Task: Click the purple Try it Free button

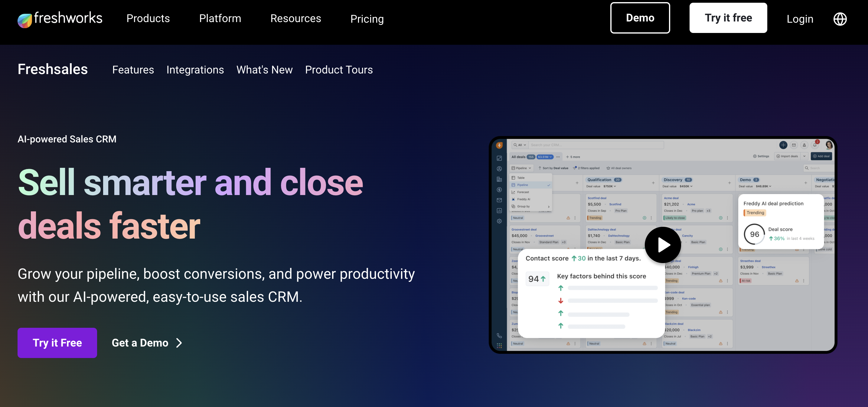Action: tap(57, 343)
